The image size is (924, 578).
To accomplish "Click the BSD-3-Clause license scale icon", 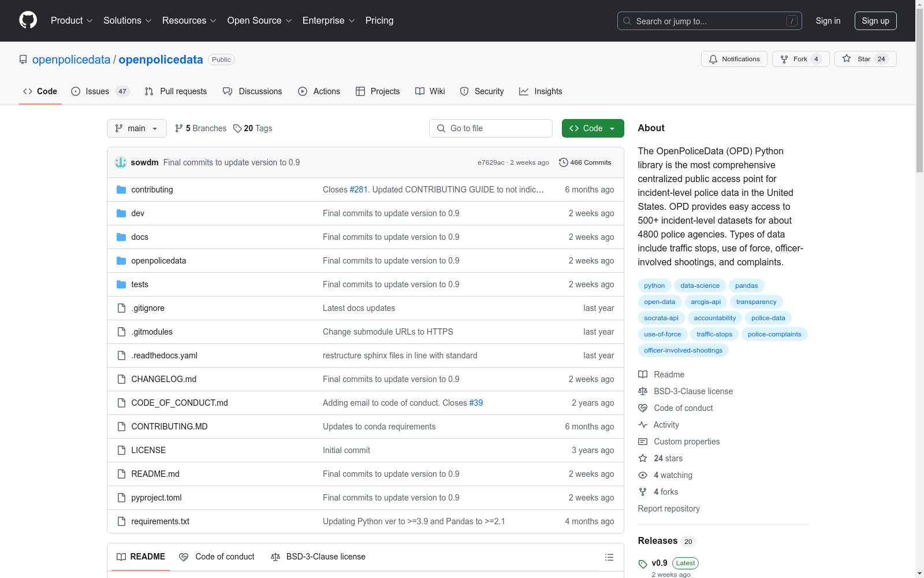I will click(643, 391).
